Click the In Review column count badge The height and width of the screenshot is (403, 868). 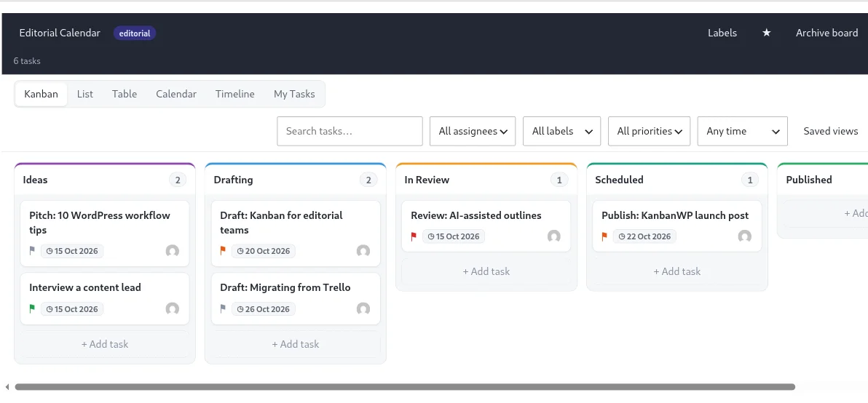(559, 180)
